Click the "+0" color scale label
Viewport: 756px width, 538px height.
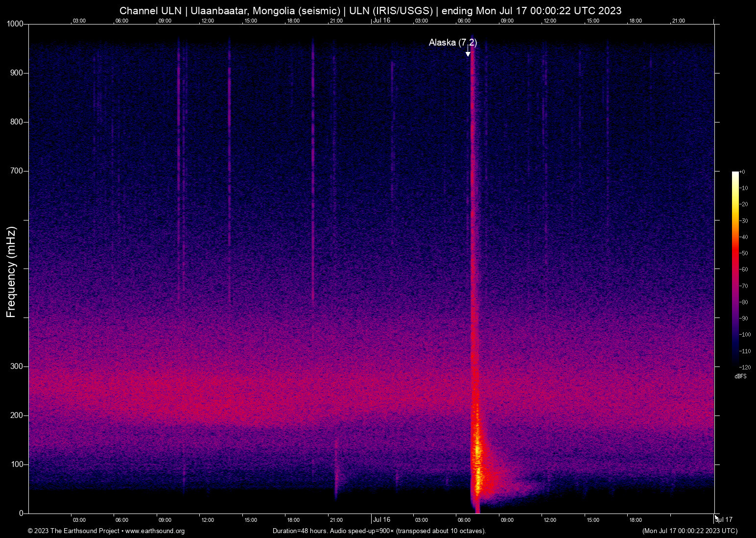742,172
